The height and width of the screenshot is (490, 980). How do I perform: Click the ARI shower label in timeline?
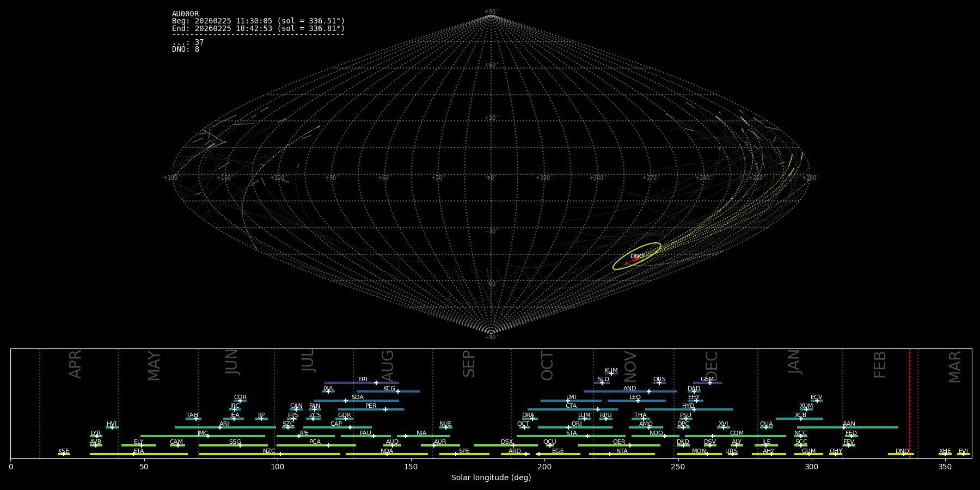click(224, 424)
